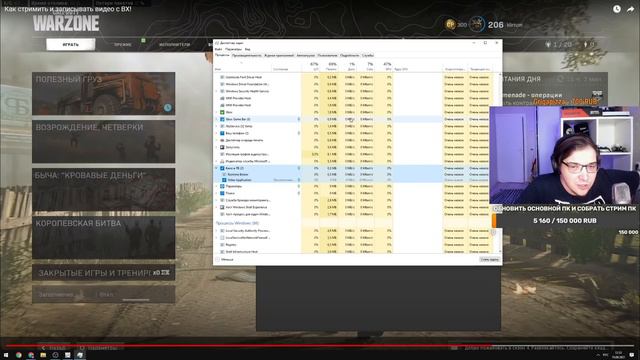The height and width of the screenshot is (360, 640).
Task: Collapse details with Меньше arrow
Action: tap(218, 259)
